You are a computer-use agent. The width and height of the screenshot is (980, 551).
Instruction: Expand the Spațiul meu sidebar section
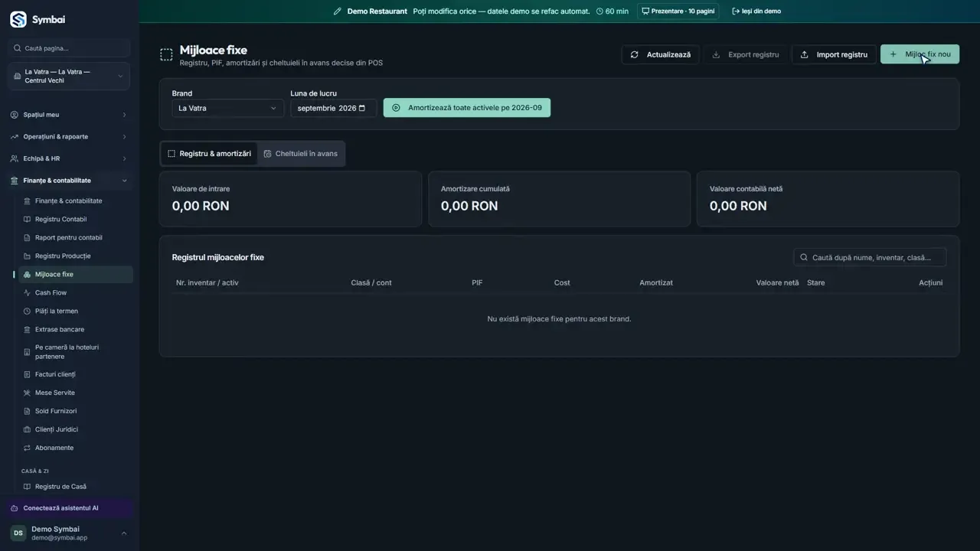tap(69, 115)
